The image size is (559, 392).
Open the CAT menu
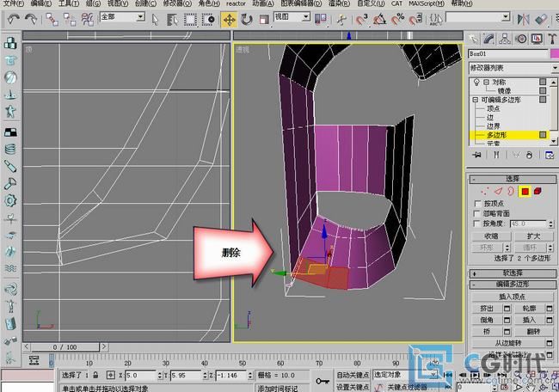(396, 3)
